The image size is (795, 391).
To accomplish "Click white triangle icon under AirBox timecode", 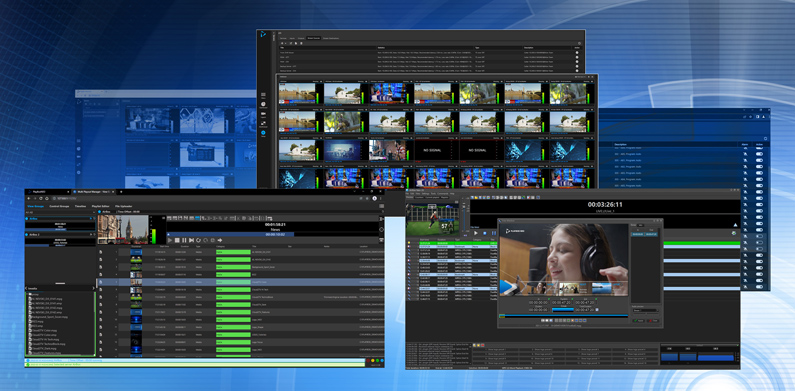I will pos(735,225).
